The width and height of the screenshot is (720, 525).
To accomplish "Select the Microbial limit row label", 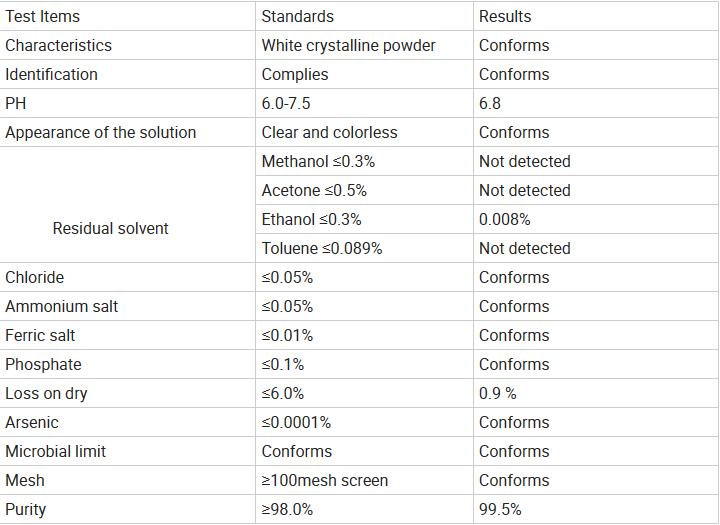I will point(128,451).
